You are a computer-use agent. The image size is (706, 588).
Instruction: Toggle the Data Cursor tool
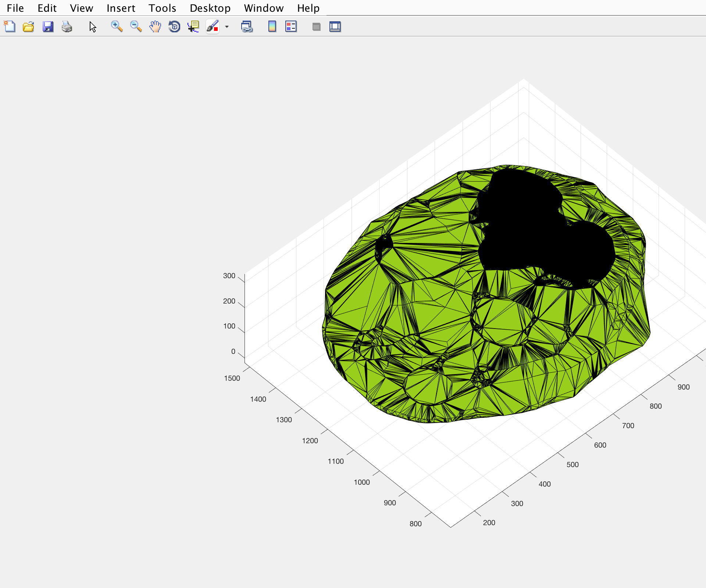click(x=193, y=26)
